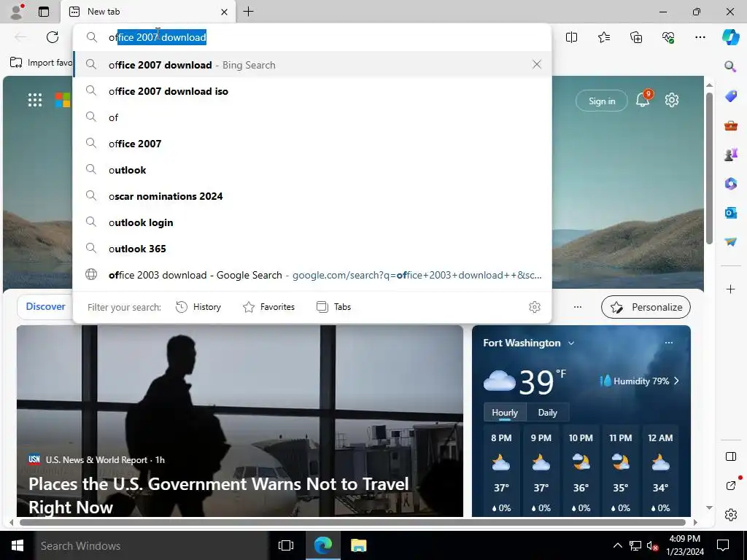747x560 pixels.
Task: Open the Action Center notification icon
Action: pos(723,545)
